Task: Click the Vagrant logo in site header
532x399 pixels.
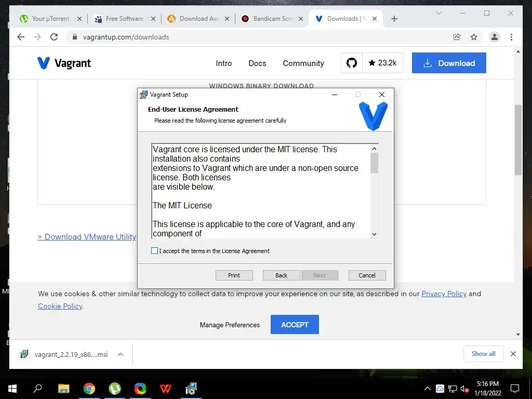Action: point(64,63)
